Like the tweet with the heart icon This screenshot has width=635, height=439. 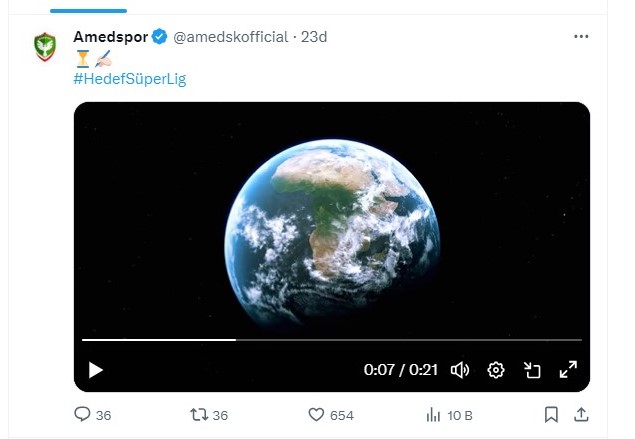coord(316,415)
